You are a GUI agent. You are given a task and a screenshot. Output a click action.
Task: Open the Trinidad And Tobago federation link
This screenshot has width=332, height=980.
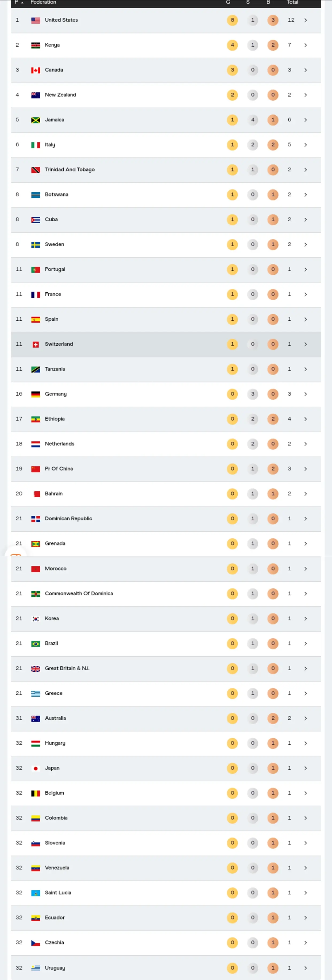pyautogui.click(x=70, y=170)
